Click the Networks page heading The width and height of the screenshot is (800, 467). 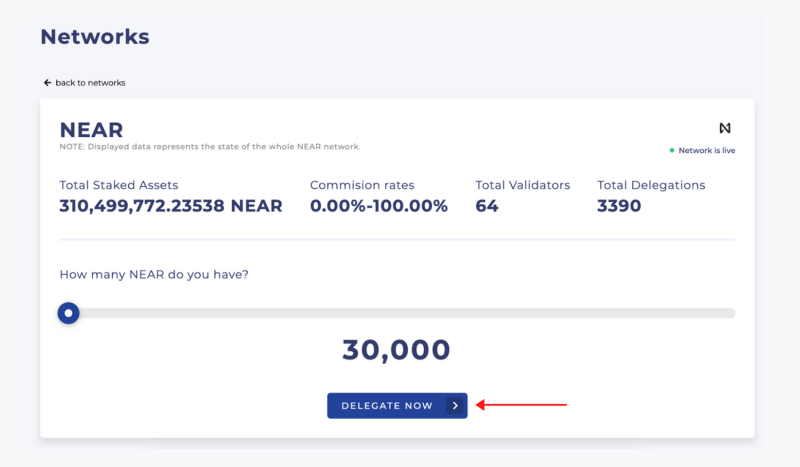pyautogui.click(x=95, y=37)
